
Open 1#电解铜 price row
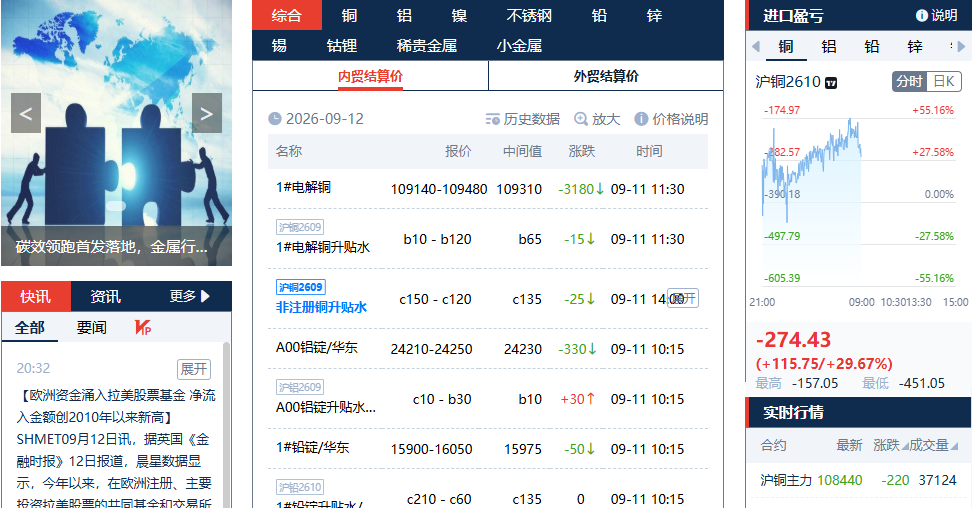click(488, 189)
